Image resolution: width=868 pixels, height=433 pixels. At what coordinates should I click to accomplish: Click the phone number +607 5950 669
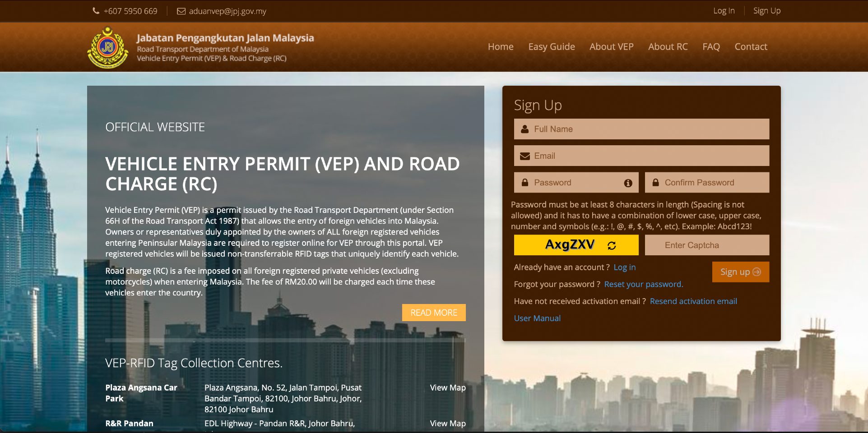tap(130, 11)
